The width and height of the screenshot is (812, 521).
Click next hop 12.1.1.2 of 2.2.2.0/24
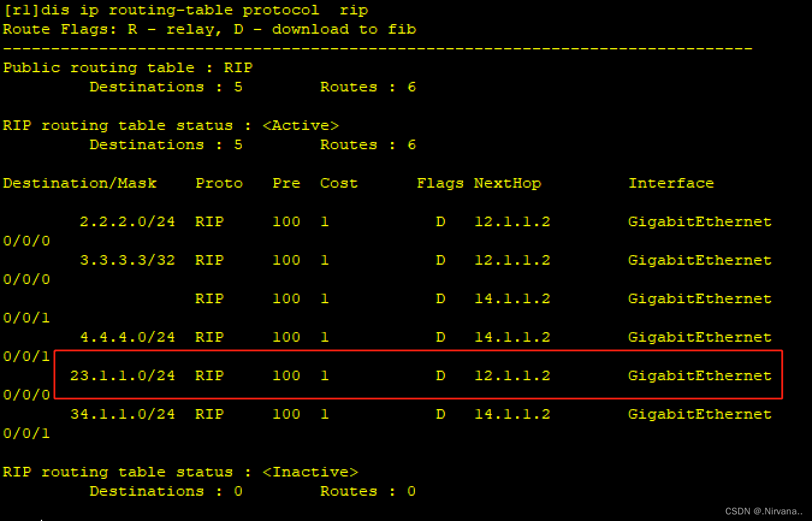(x=512, y=222)
